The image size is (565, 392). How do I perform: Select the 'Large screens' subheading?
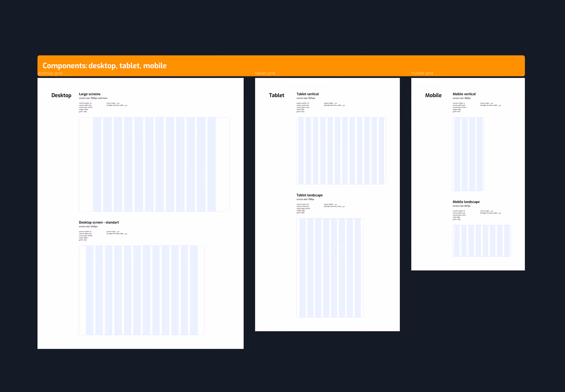coord(90,94)
